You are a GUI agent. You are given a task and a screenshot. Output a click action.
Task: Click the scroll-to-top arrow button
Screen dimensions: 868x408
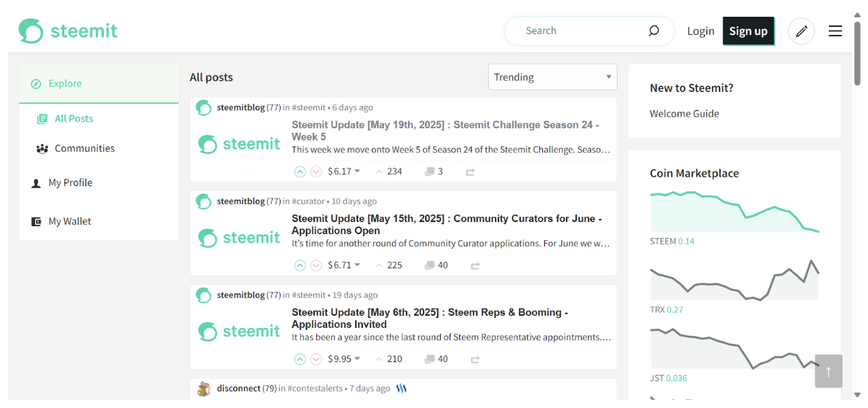pos(828,371)
